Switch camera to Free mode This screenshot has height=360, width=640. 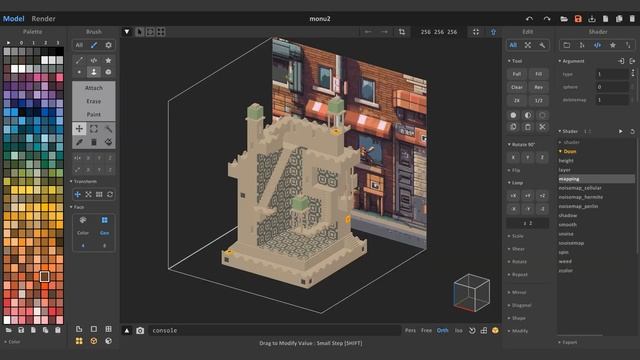click(x=426, y=331)
